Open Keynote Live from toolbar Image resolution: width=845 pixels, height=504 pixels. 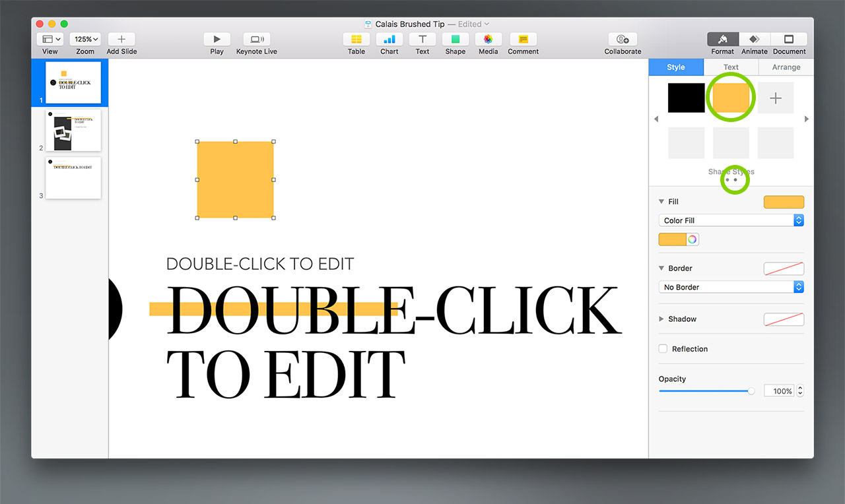tap(257, 40)
